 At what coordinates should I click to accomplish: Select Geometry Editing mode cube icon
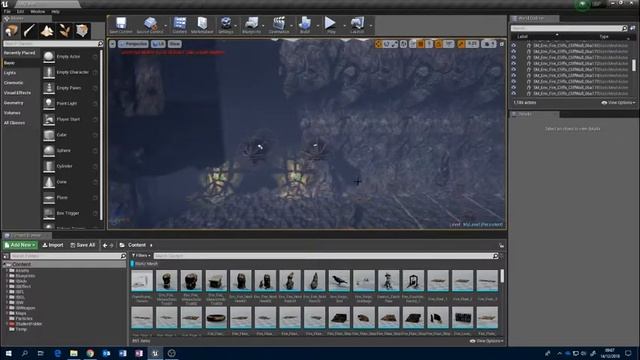82,31
